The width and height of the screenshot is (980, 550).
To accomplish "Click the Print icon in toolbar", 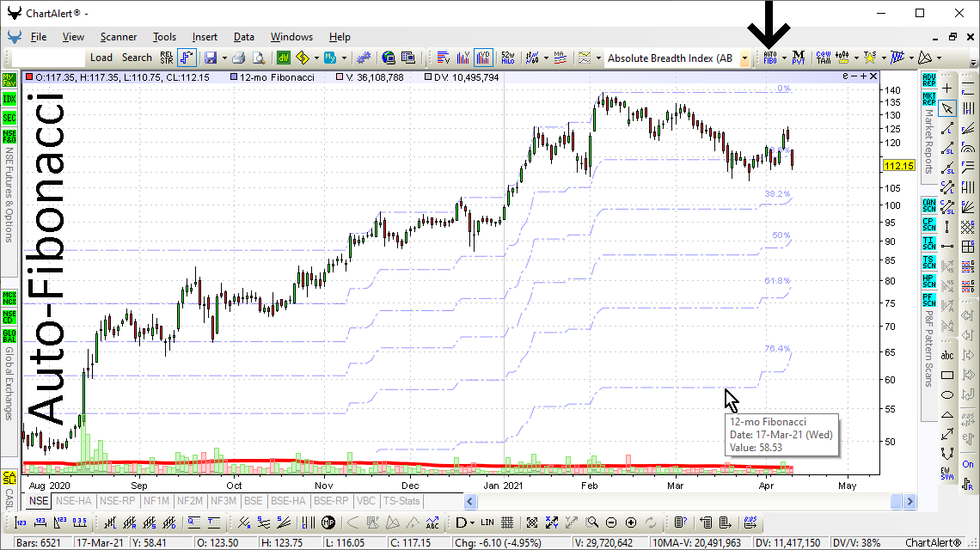I will coord(238,58).
